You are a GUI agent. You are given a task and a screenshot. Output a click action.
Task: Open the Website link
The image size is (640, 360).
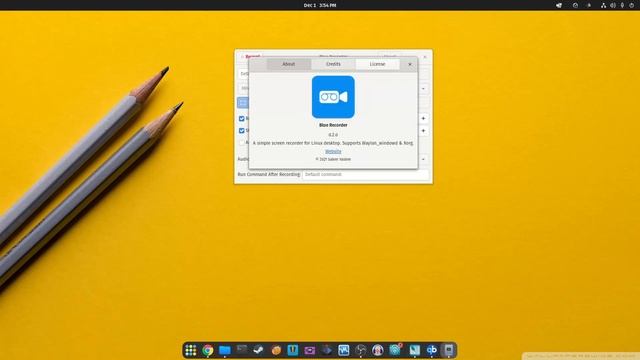coord(333,151)
